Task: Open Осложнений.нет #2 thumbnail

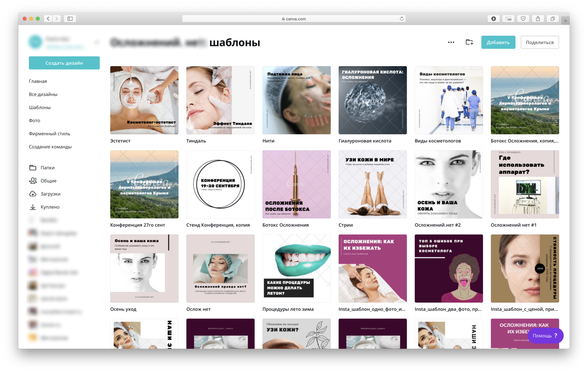Action: point(449,184)
